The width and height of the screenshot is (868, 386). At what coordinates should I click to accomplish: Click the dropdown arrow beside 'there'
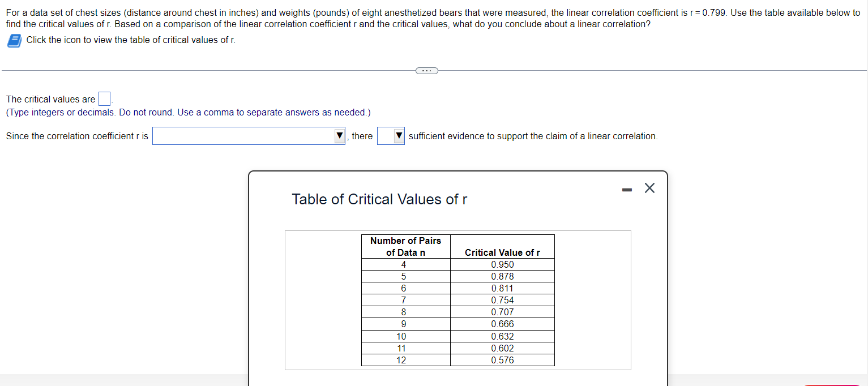(x=399, y=136)
